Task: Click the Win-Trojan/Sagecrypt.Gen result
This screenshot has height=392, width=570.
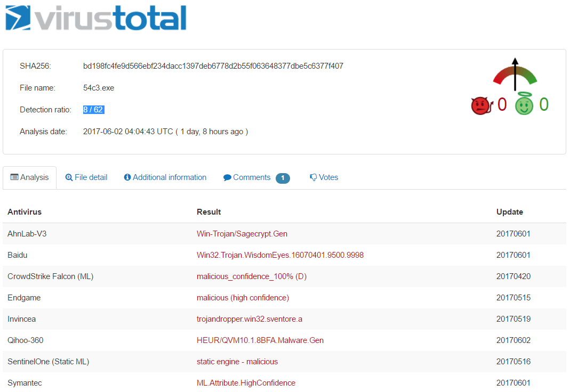Action: click(242, 234)
